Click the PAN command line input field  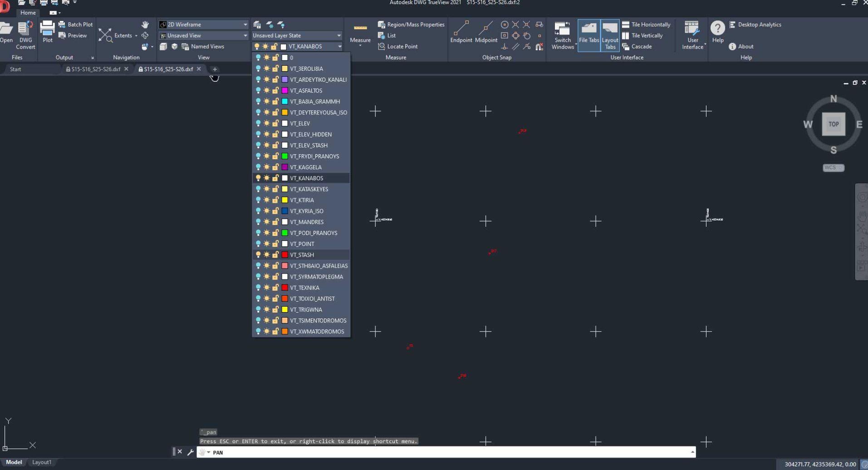click(x=445, y=452)
